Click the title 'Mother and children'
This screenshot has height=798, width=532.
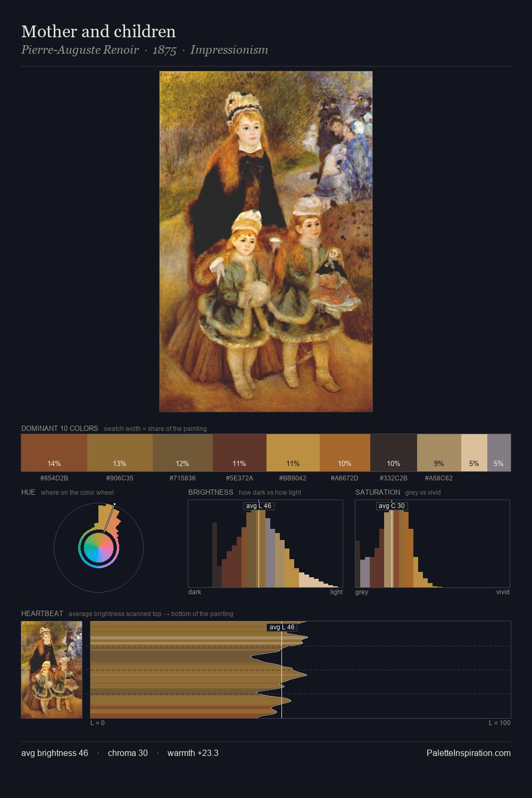(x=98, y=31)
